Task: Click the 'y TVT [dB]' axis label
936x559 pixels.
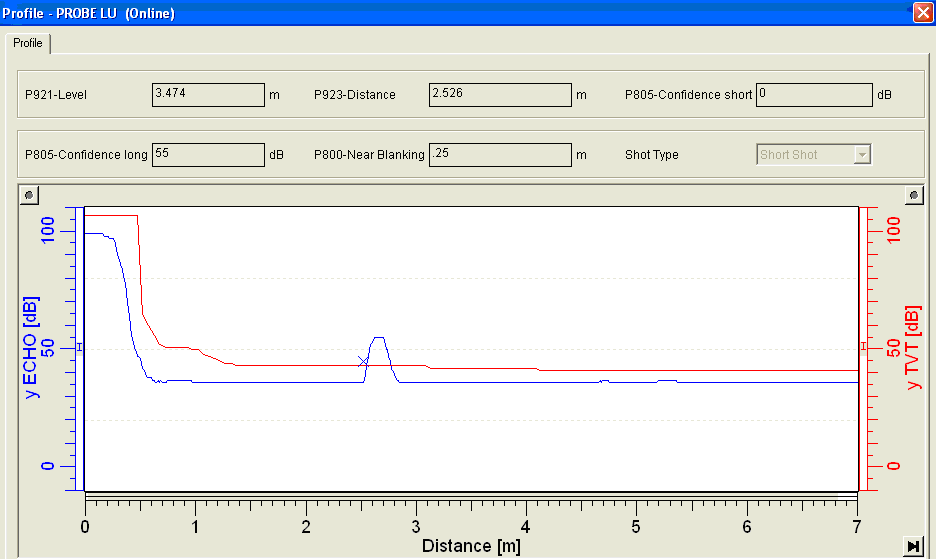Action: [913, 348]
